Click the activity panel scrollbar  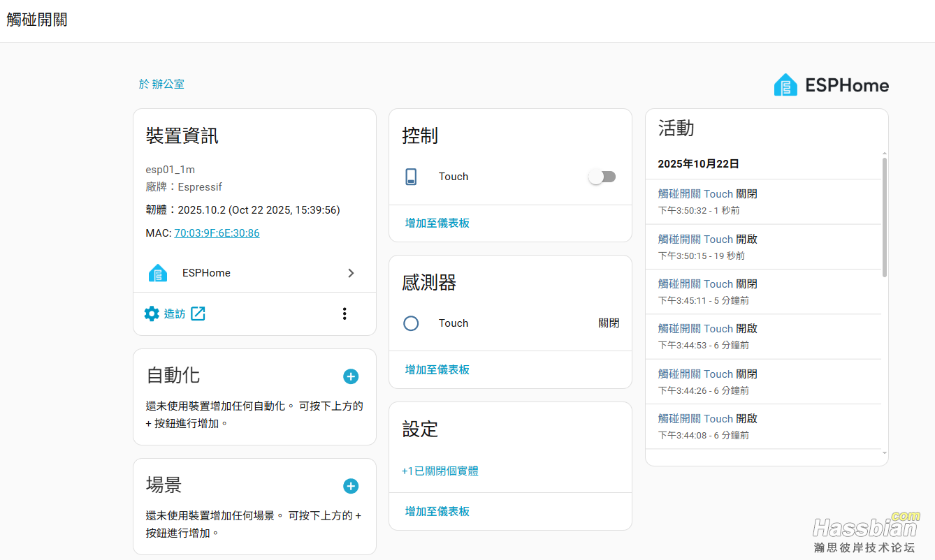pyautogui.click(x=885, y=216)
